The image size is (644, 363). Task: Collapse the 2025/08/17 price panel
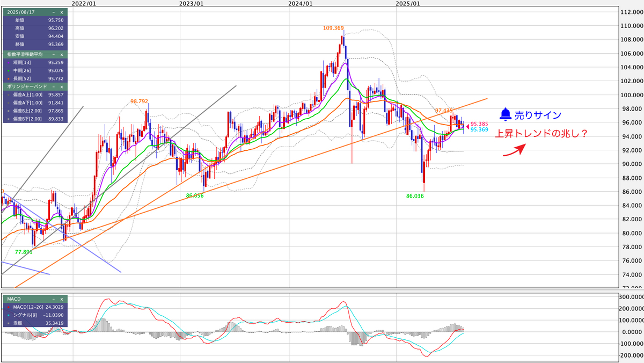tap(53, 13)
